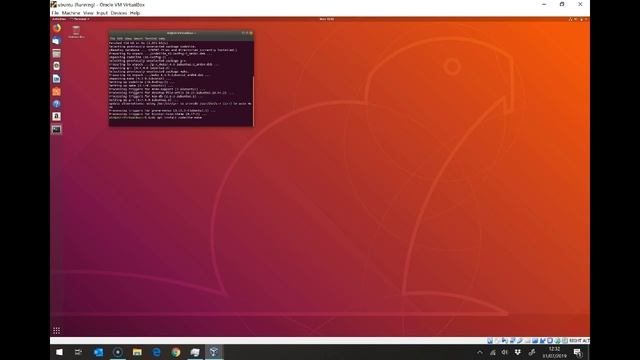
Task: Show Applications grid at dock bottom
Action: [x=57, y=330]
